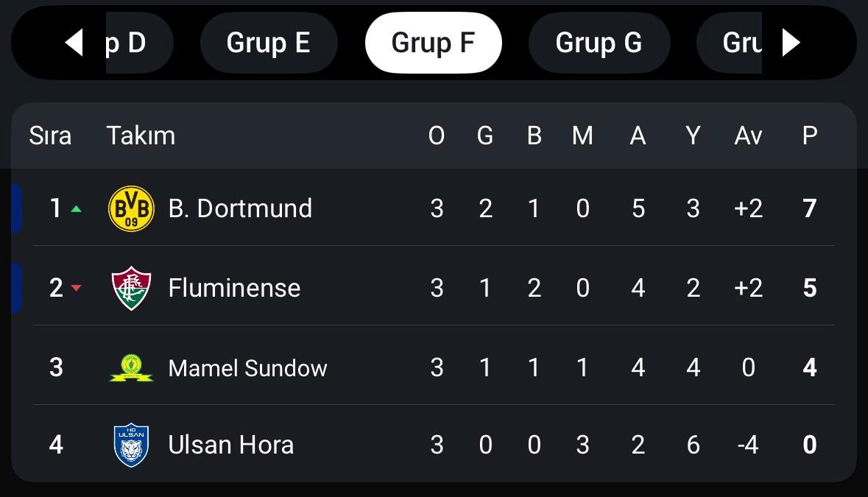This screenshot has height=497, width=868.
Task: Select the Mamelodi Sundowns logo
Action: click(131, 368)
